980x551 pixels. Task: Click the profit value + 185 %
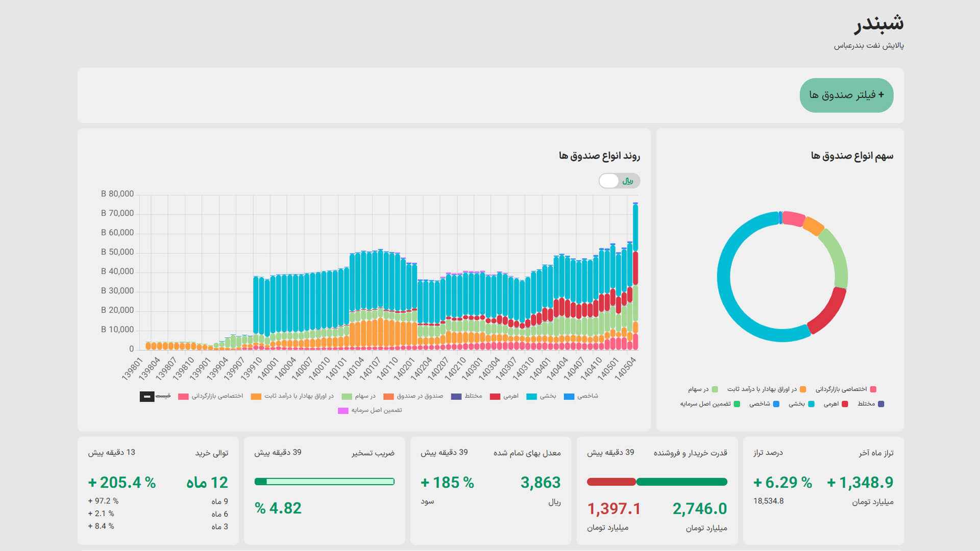coord(447,483)
